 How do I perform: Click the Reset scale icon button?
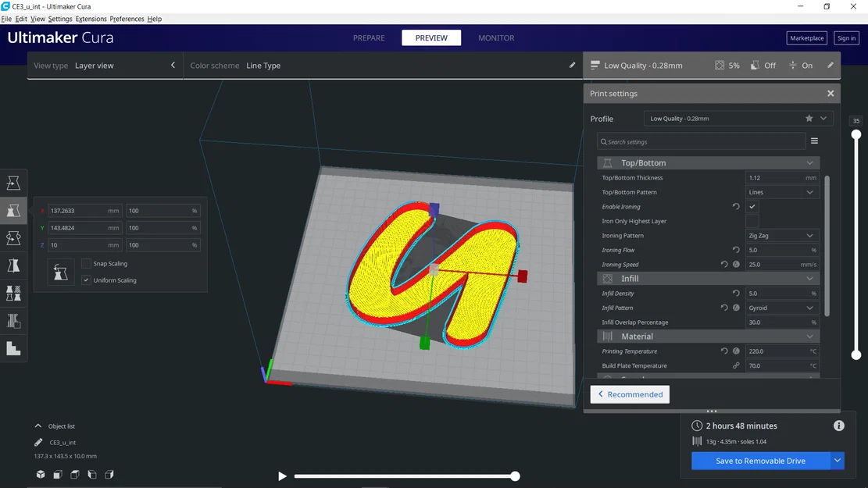click(x=60, y=272)
